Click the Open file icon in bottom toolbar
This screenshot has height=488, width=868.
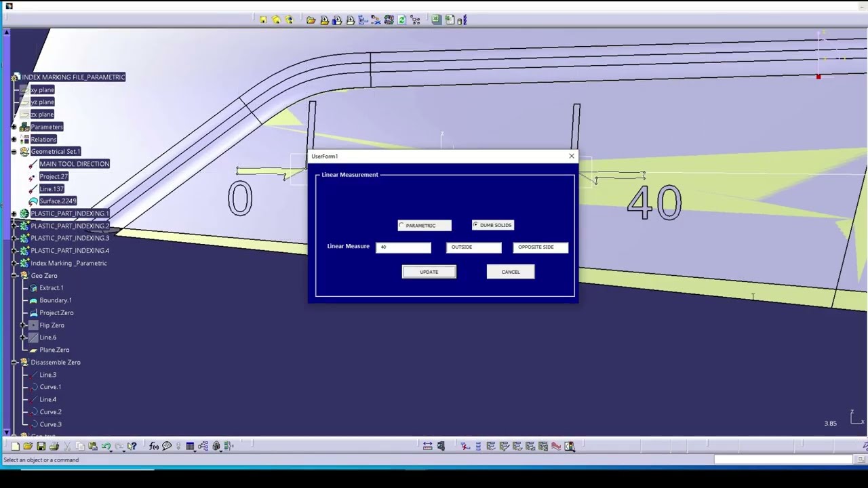[x=28, y=446]
